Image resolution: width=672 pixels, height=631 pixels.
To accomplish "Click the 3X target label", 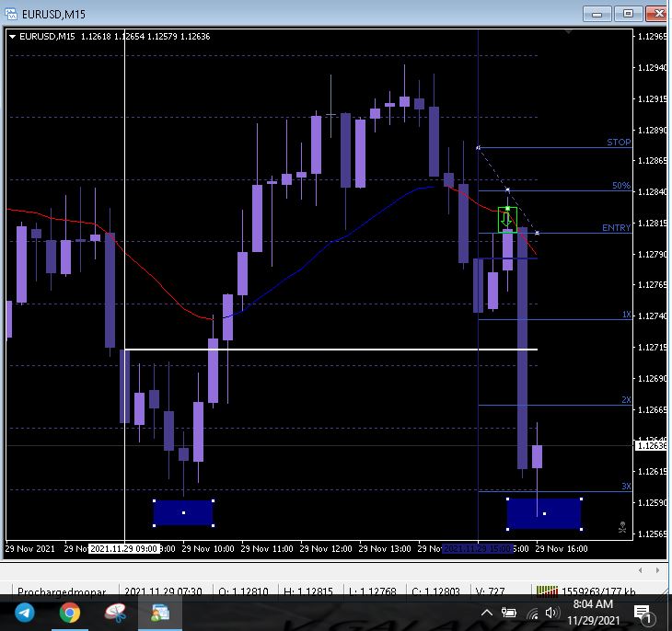I will [x=626, y=487].
